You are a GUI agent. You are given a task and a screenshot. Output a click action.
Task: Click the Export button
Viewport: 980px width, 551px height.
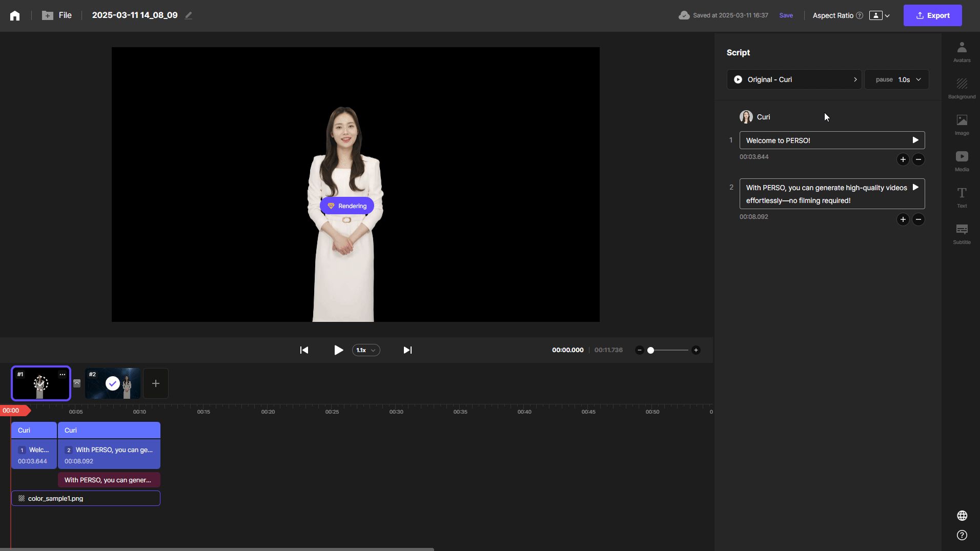click(932, 15)
